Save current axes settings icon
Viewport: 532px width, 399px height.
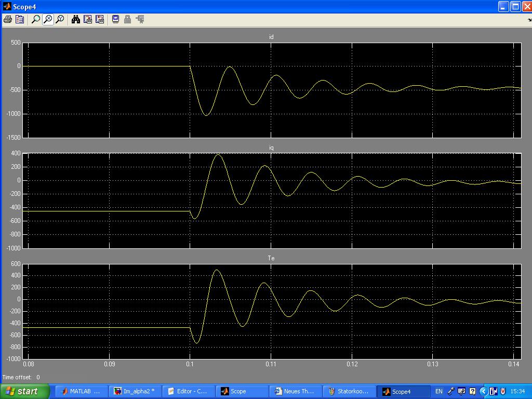point(88,19)
